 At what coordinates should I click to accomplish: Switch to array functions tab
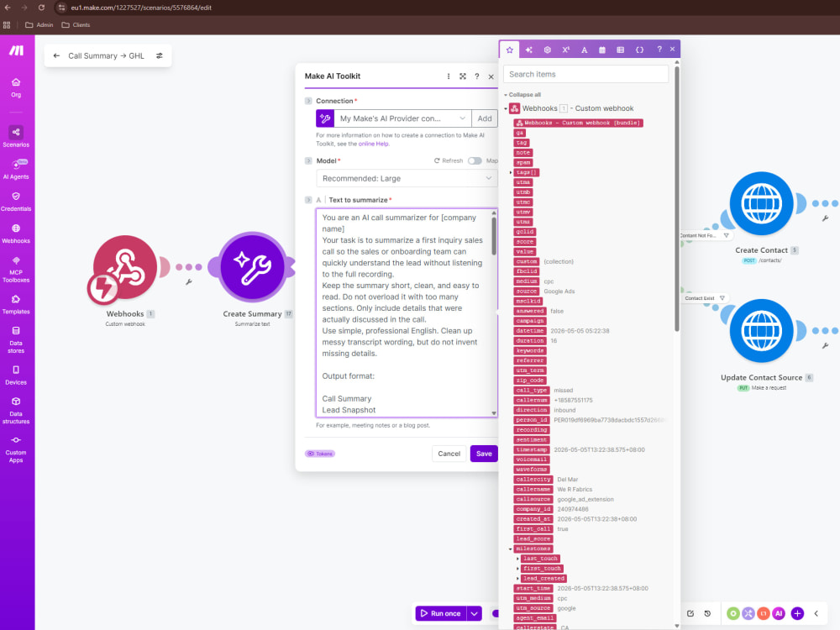621,50
